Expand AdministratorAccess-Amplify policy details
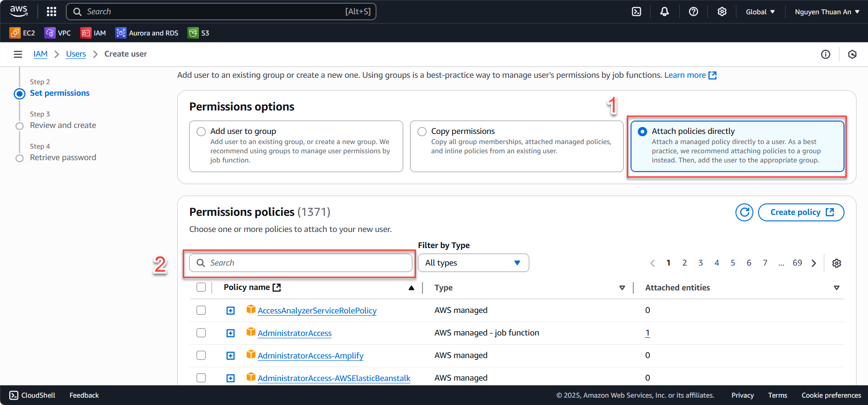The height and width of the screenshot is (405, 868). coord(231,356)
